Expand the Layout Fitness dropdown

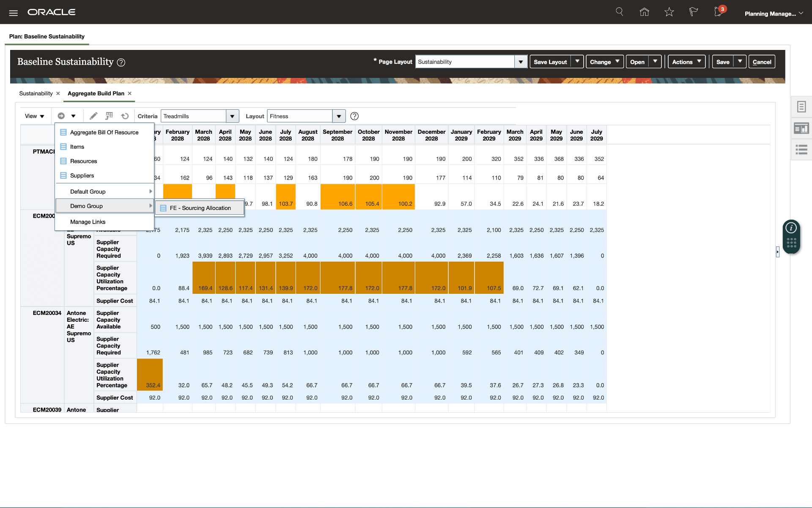tap(339, 116)
